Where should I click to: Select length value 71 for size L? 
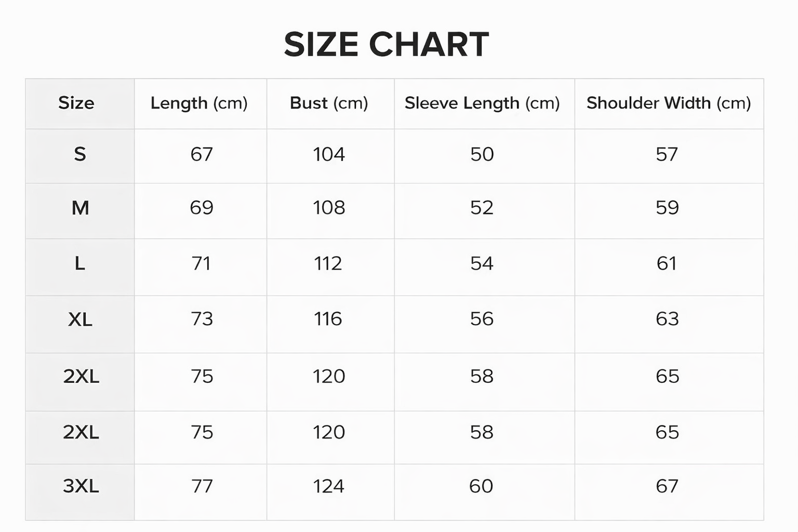pos(201,263)
